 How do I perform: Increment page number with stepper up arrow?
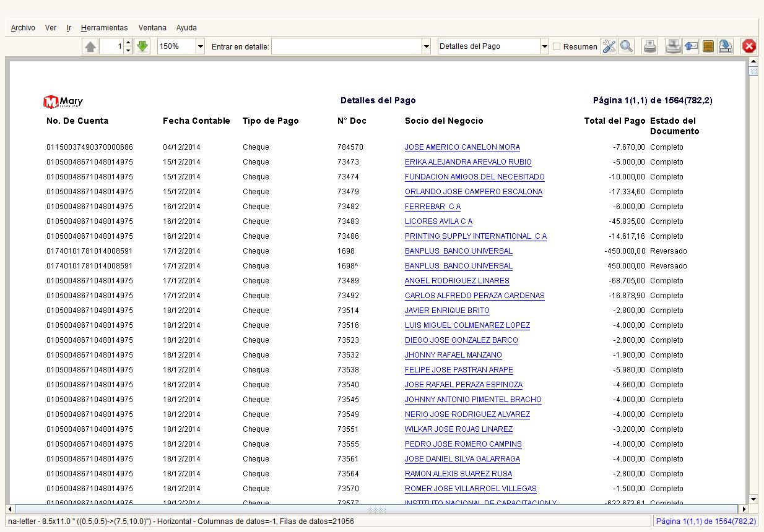(x=128, y=43)
